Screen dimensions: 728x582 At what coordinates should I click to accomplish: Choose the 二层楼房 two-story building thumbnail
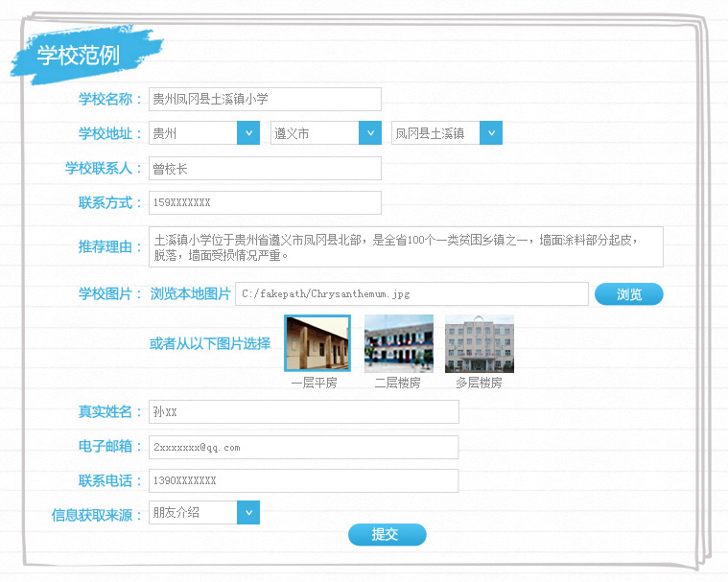(x=399, y=343)
